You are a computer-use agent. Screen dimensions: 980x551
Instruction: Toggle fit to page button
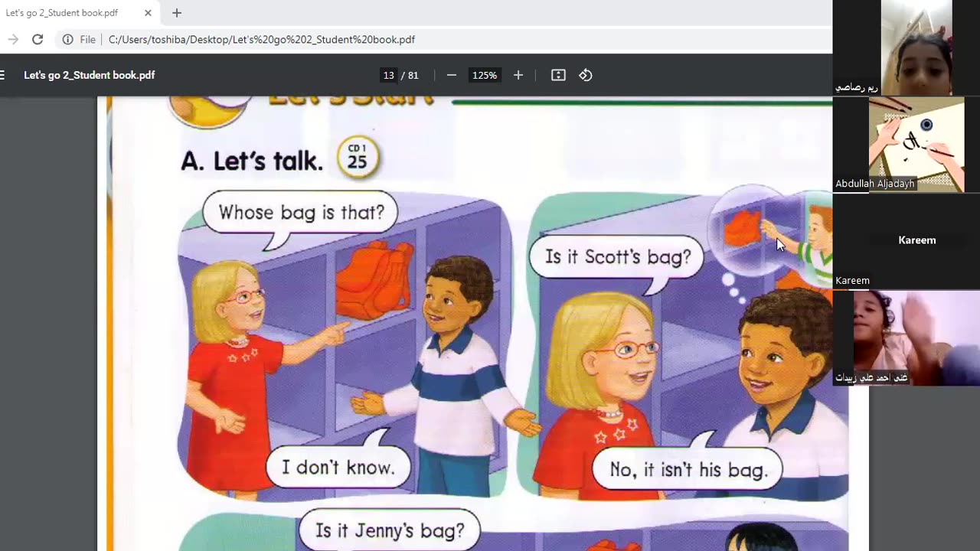click(x=558, y=75)
